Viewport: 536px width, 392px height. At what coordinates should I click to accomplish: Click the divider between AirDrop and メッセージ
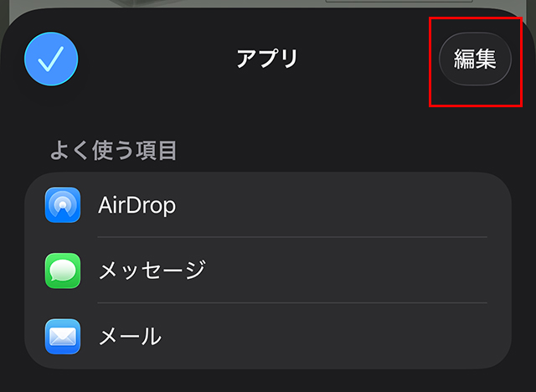click(292, 237)
